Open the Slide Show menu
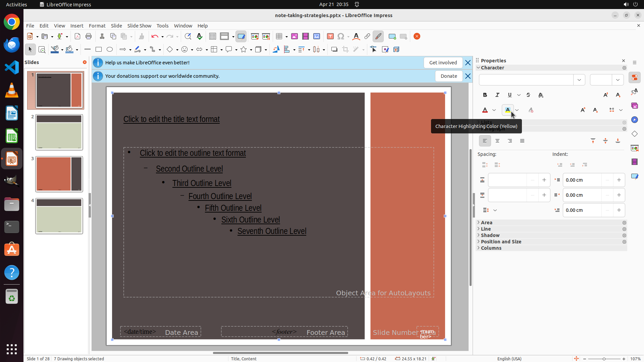The height and width of the screenshot is (362, 644). [139, 26]
